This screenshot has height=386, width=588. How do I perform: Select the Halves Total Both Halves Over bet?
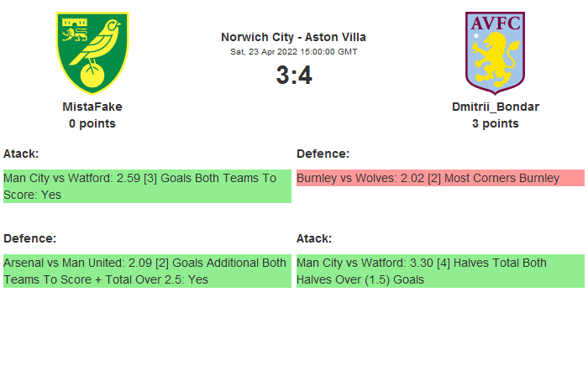(x=440, y=271)
